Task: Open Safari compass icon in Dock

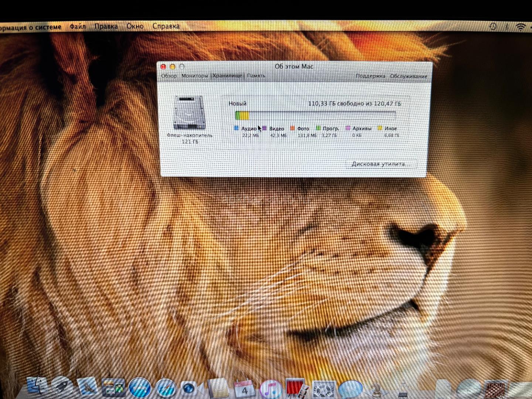Action: coord(165,388)
